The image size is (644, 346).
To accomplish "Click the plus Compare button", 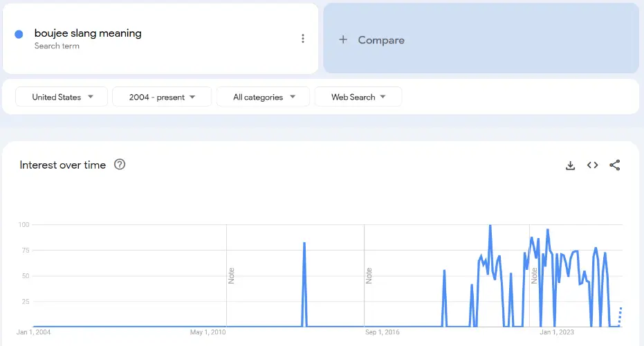I will click(x=481, y=39).
